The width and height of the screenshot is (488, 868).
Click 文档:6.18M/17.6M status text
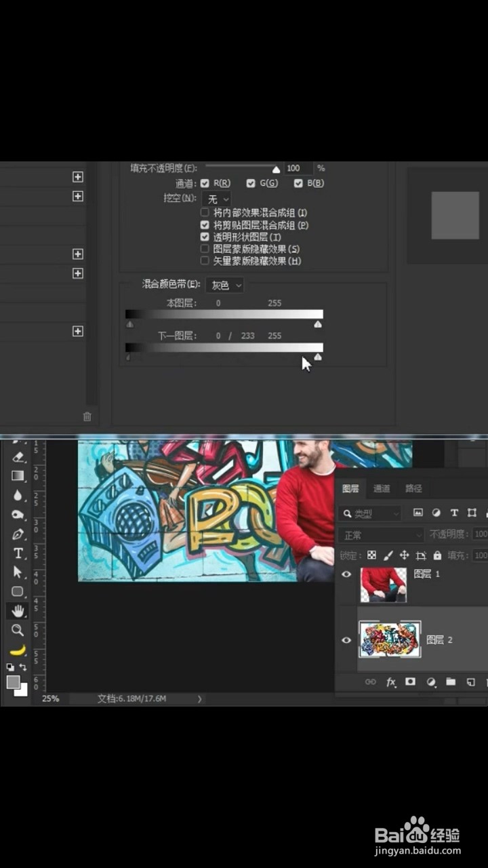pos(132,698)
